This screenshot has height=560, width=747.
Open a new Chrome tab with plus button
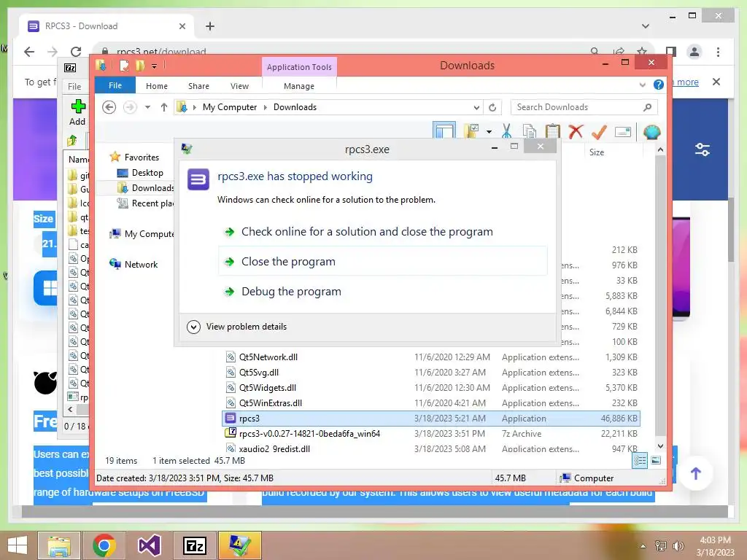(210, 26)
